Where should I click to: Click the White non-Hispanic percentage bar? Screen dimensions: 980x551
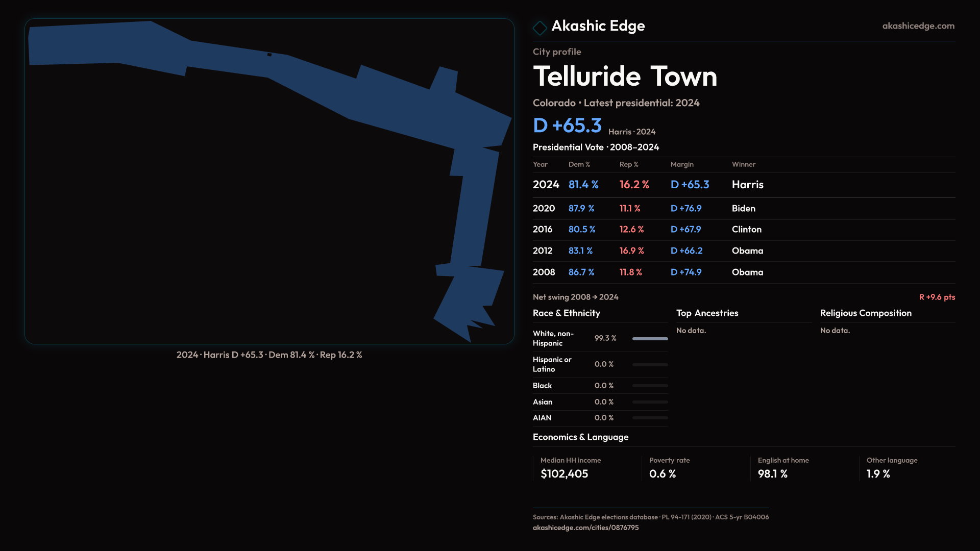coord(650,339)
